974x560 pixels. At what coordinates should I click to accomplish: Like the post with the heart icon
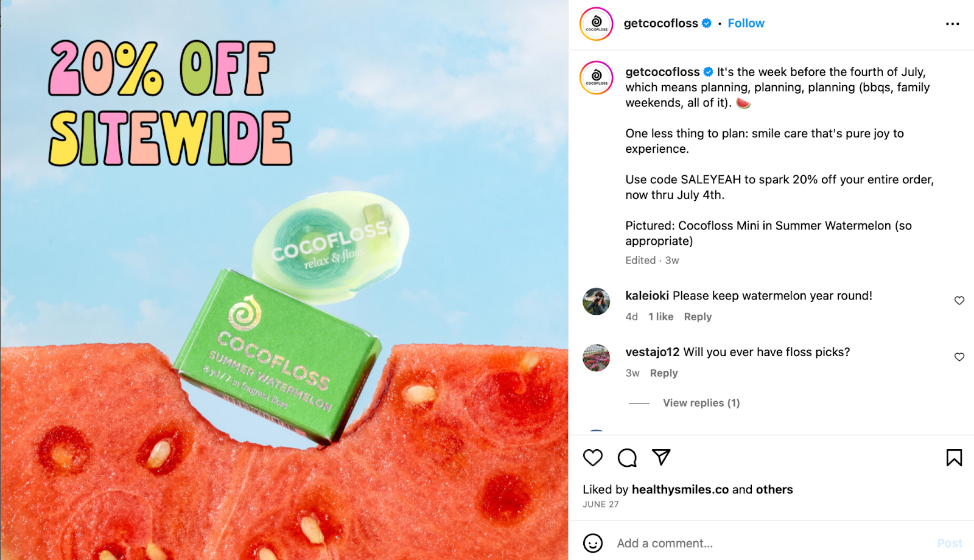coord(593,458)
